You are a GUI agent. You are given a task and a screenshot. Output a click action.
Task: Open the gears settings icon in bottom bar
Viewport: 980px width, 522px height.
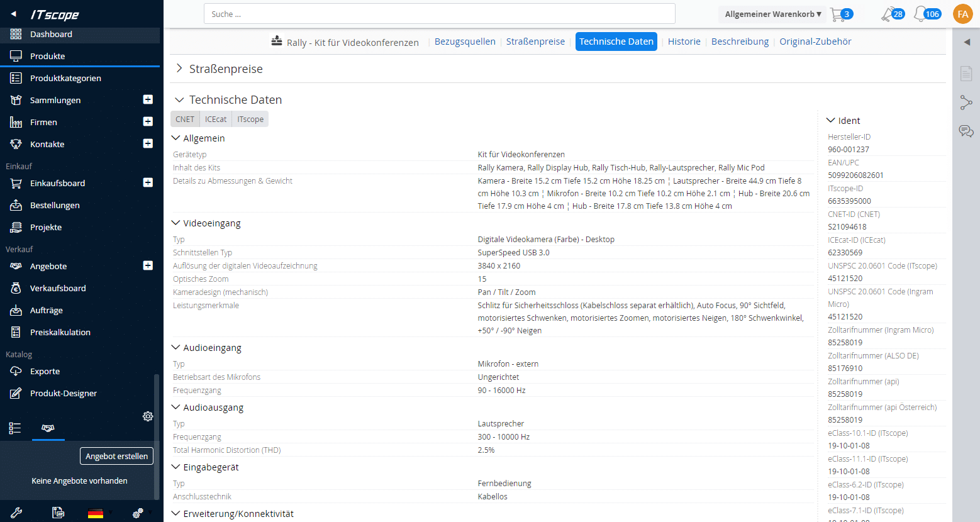(138, 513)
